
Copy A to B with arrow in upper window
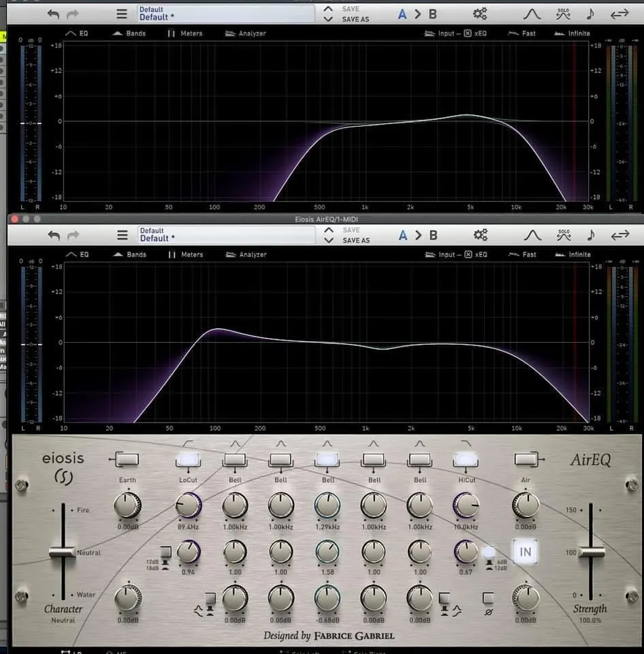pyautogui.click(x=418, y=14)
